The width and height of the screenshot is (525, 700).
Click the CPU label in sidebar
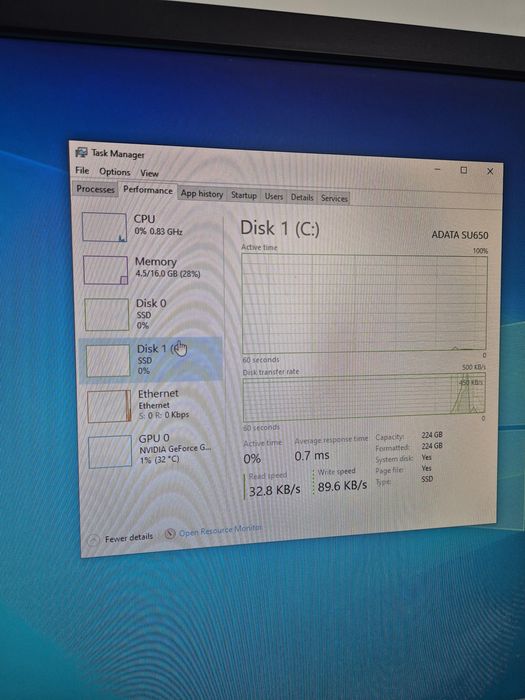145,219
